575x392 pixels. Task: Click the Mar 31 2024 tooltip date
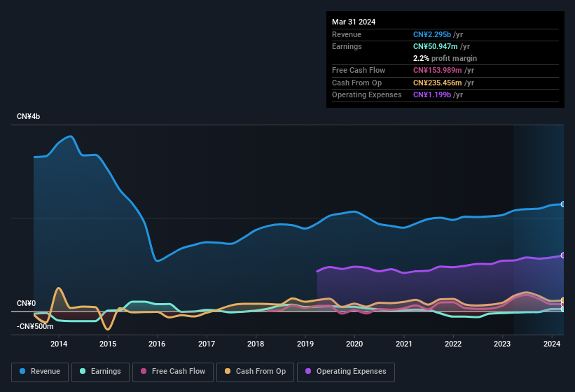point(354,22)
